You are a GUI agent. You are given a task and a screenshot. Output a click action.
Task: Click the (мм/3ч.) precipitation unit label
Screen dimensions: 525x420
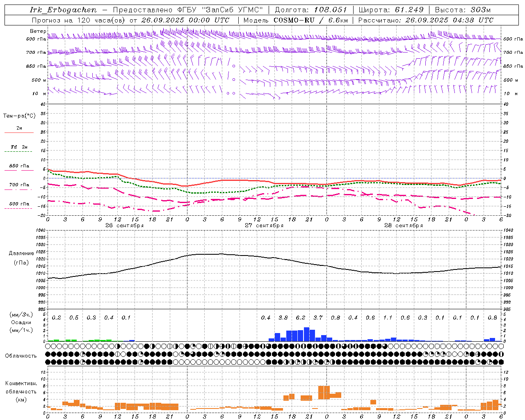click(21, 315)
